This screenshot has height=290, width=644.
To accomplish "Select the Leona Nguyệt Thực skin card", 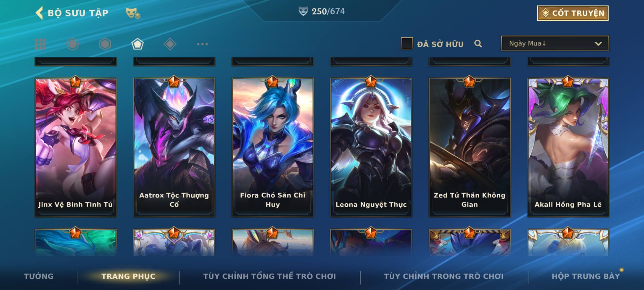I will point(371,147).
